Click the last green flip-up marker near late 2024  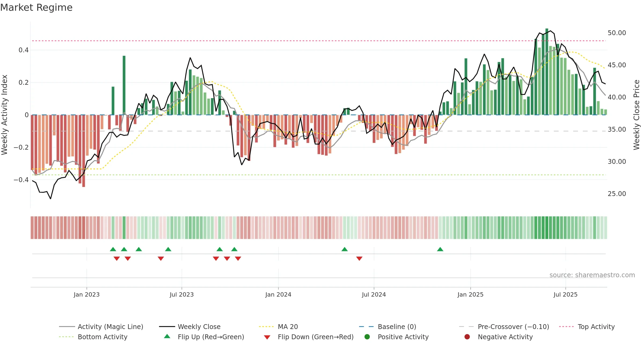tap(440, 249)
